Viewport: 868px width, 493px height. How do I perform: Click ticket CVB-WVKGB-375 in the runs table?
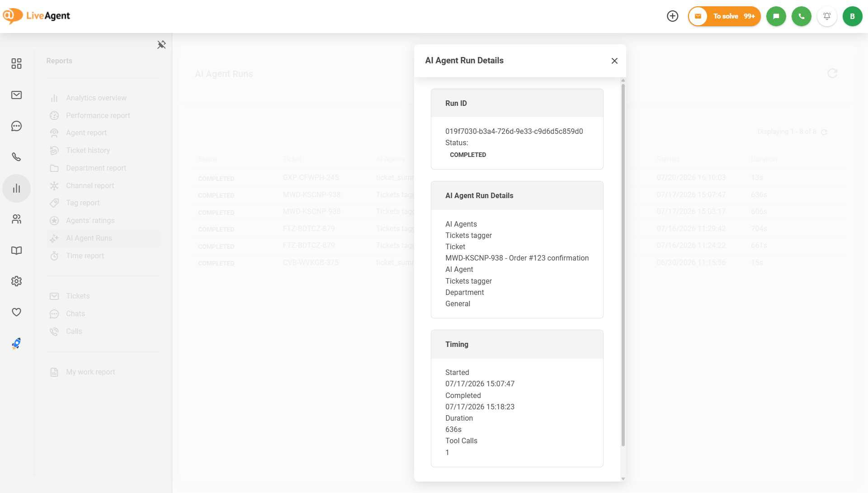point(311,263)
